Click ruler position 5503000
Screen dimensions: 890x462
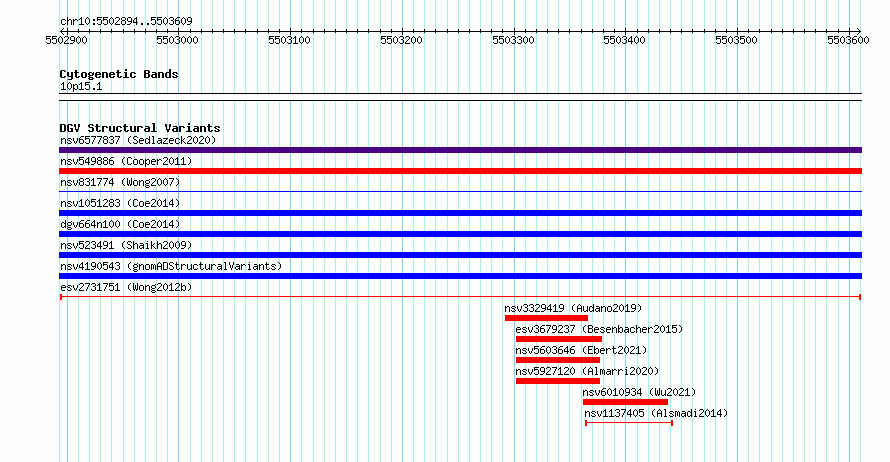177,40
